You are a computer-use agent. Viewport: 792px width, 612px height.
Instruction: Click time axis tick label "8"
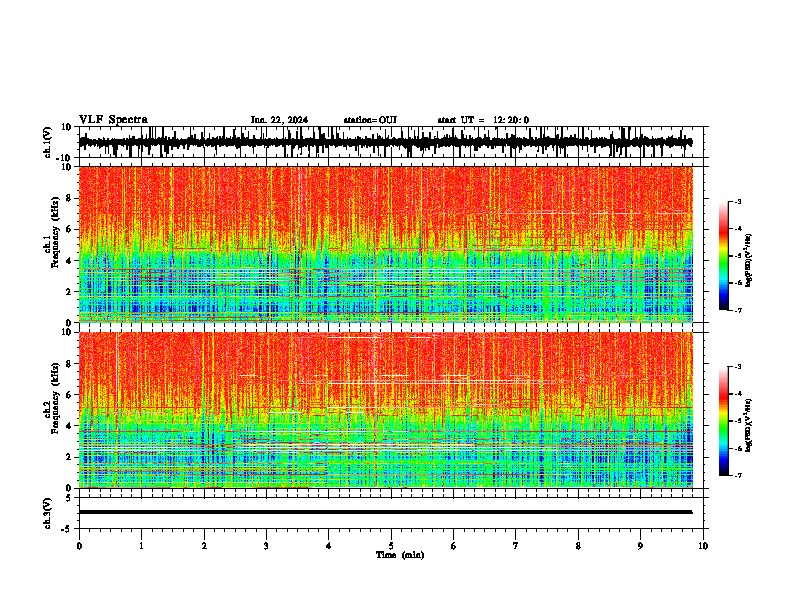click(578, 546)
